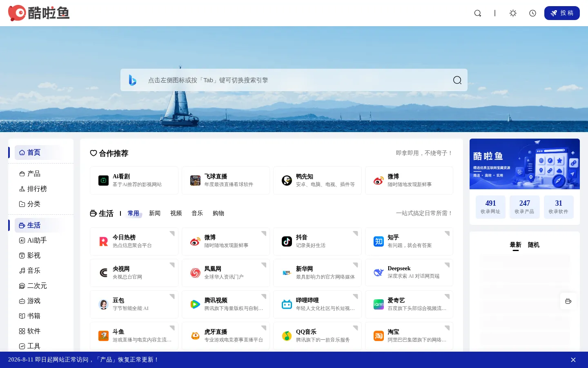Click the 491 收录网址 stat box

(490, 207)
